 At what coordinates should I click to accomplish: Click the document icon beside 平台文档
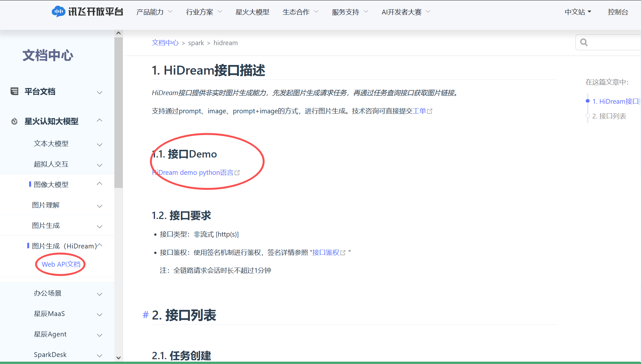pos(14,92)
